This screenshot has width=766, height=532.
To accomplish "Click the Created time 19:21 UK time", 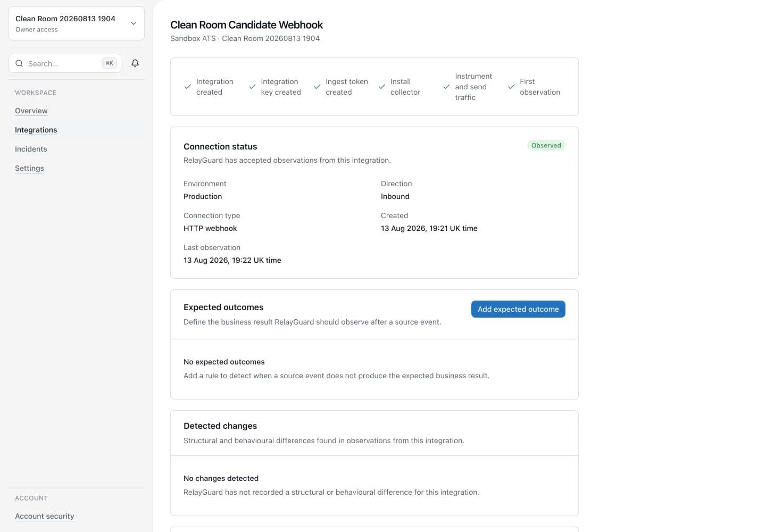I will [429, 228].
